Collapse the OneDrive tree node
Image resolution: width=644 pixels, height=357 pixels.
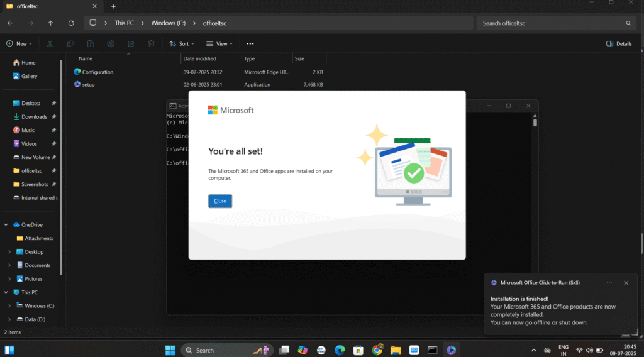(6, 225)
